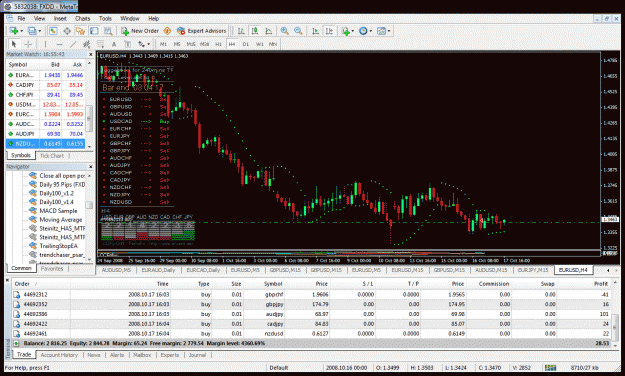The image size is (625, 376).
Task: Select the H4 timeframe button
Action: pos(232,44)
